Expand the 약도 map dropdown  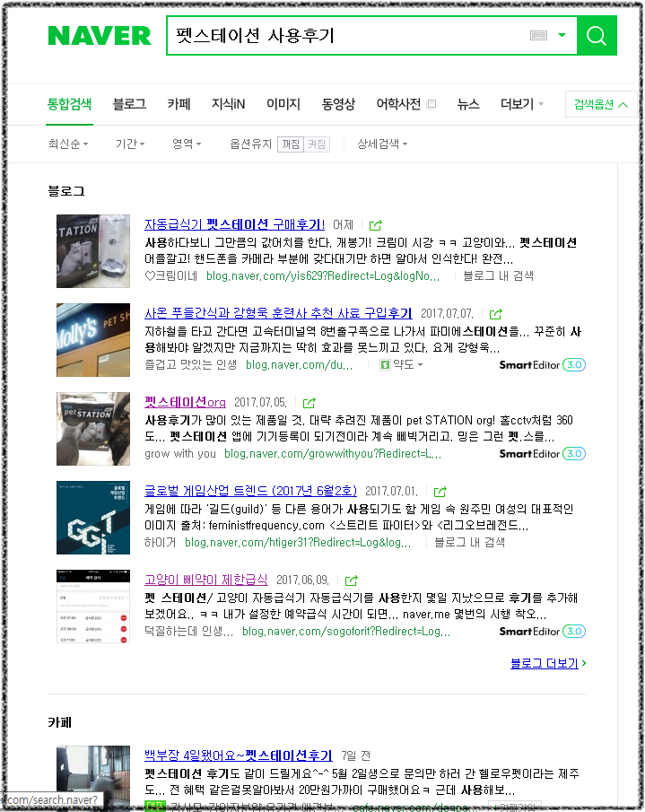click(402, 364)
